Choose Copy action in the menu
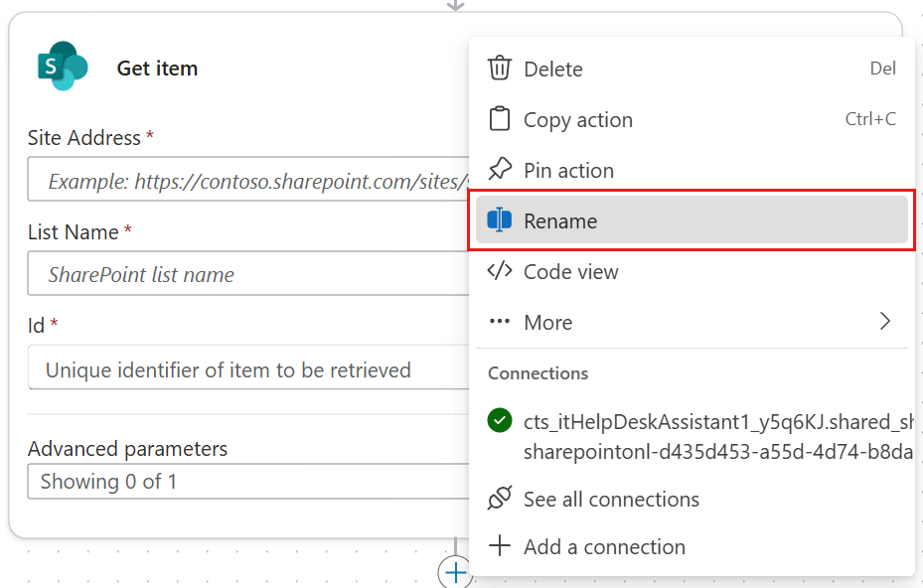 point(692,119)
